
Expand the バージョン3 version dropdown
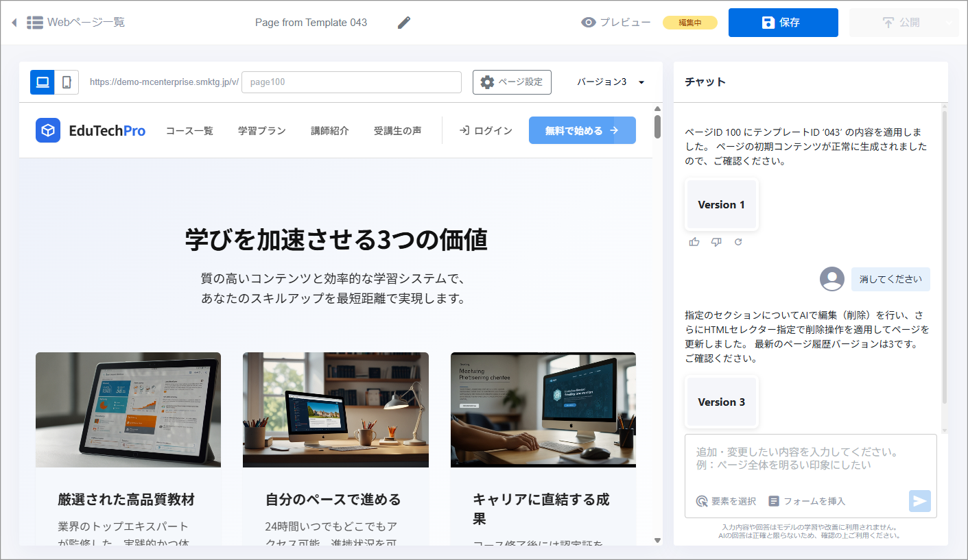611,82
